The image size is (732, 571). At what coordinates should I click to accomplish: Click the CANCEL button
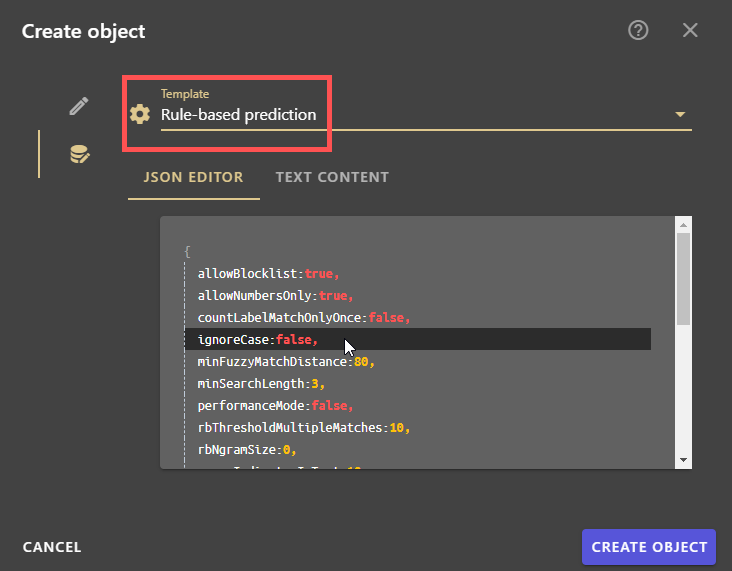(52, 547)
